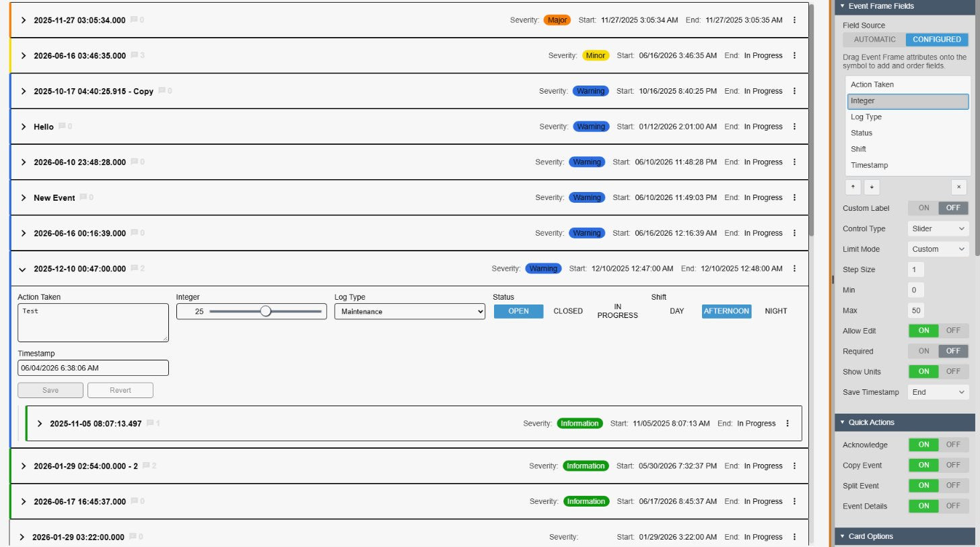Toggle the Copy Event quick action

tap(938, 465)
